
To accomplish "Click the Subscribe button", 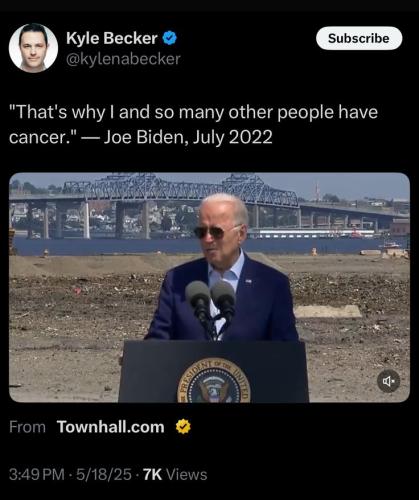I will click(359, 38).
